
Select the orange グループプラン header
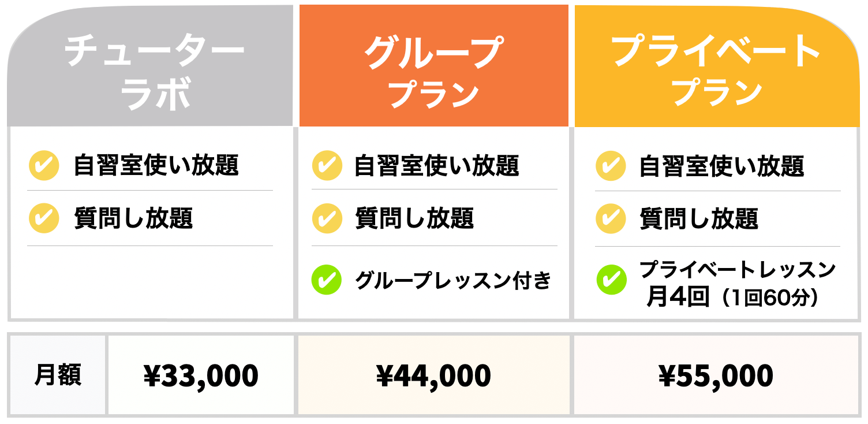pyautogui.click(x=433, y=65)
